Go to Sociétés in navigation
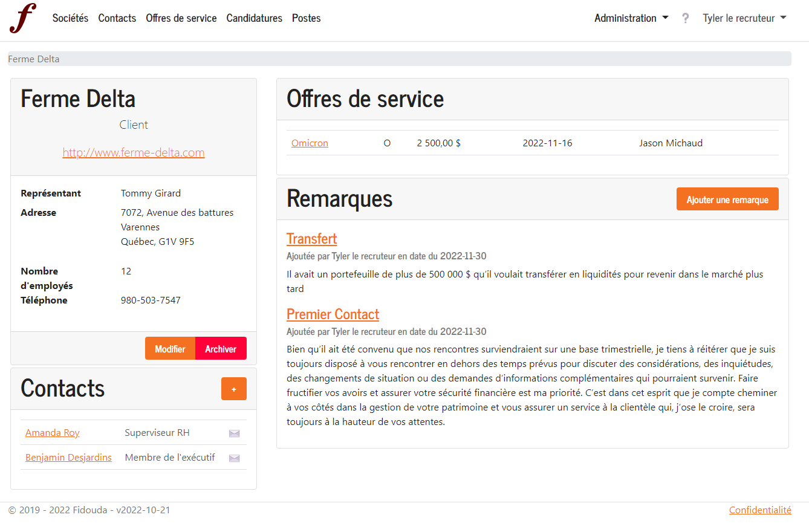This screenshot has height=532, width=809. (70, 18)
